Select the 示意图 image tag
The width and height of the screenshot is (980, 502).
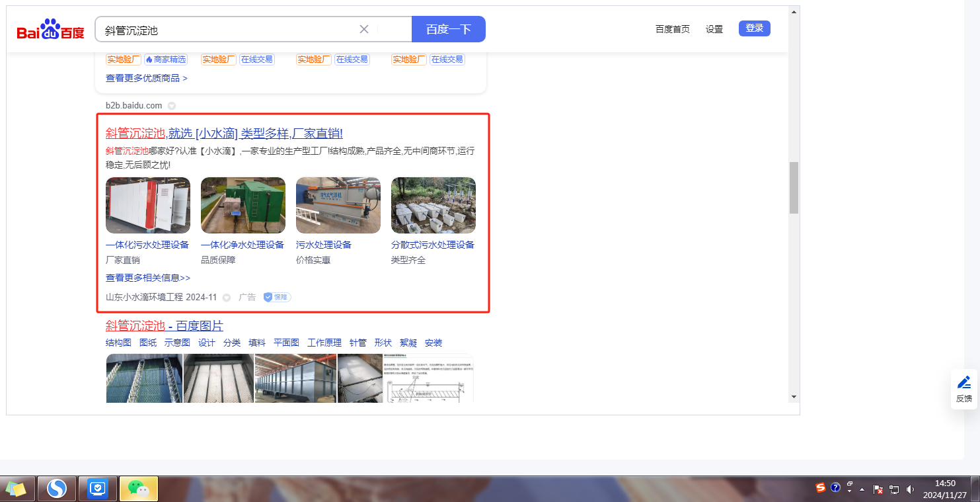[x=177, y=343]
